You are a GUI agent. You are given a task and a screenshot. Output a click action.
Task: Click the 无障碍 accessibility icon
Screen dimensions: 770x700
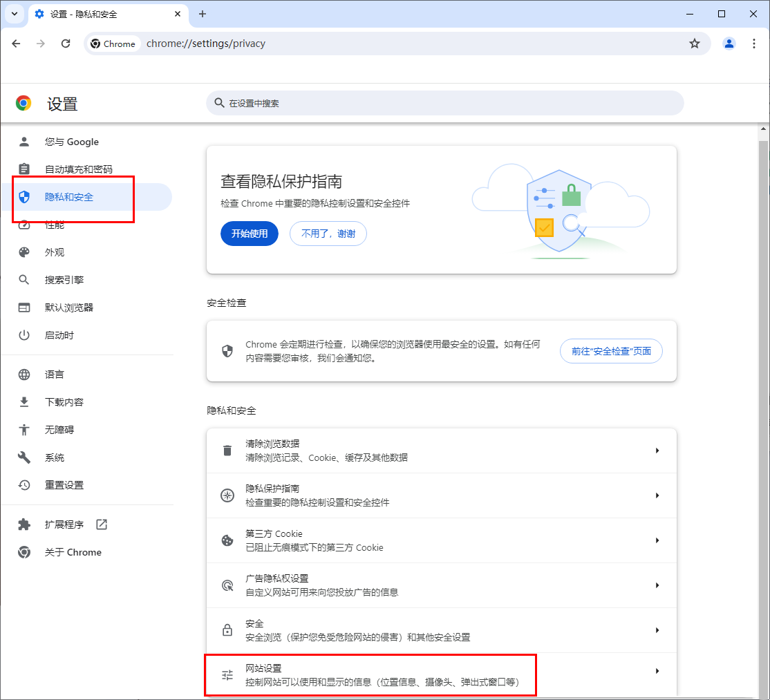(24, 430)
